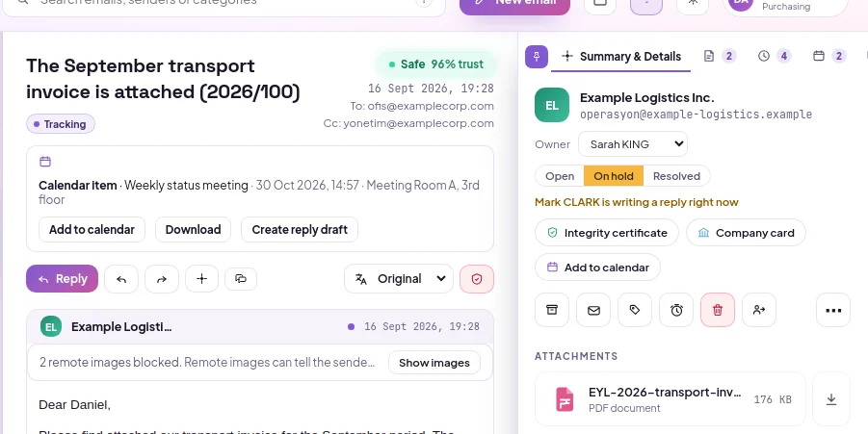Open the Summary & Details tab
Image resolution: width=868 pixels, height=434 pixels.
(x=621, y=57)
